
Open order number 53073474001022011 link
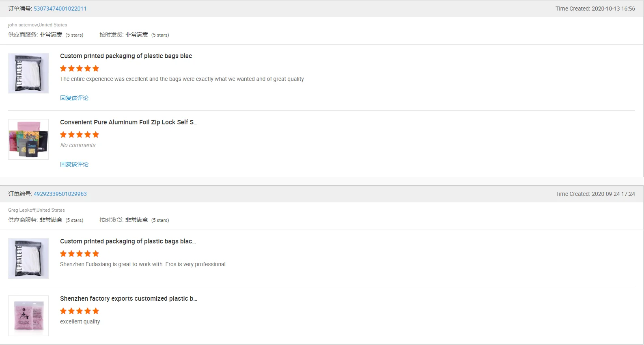coord(60,9)
